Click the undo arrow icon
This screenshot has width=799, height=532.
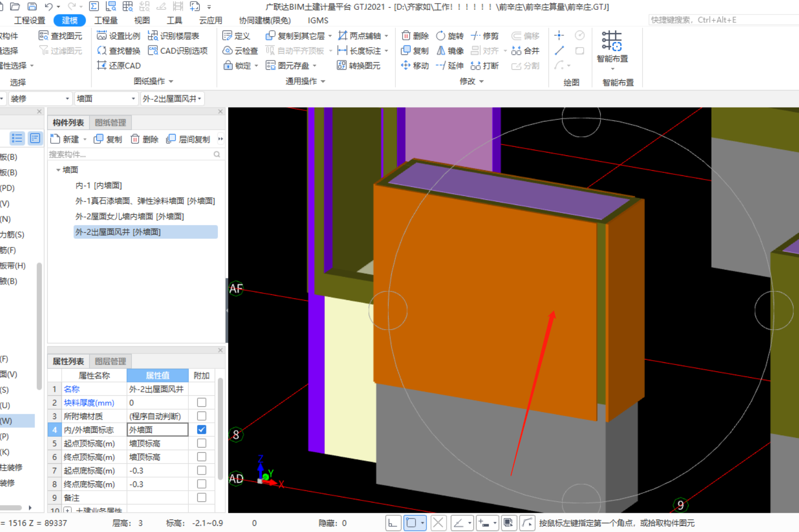(x=49, y=7)
